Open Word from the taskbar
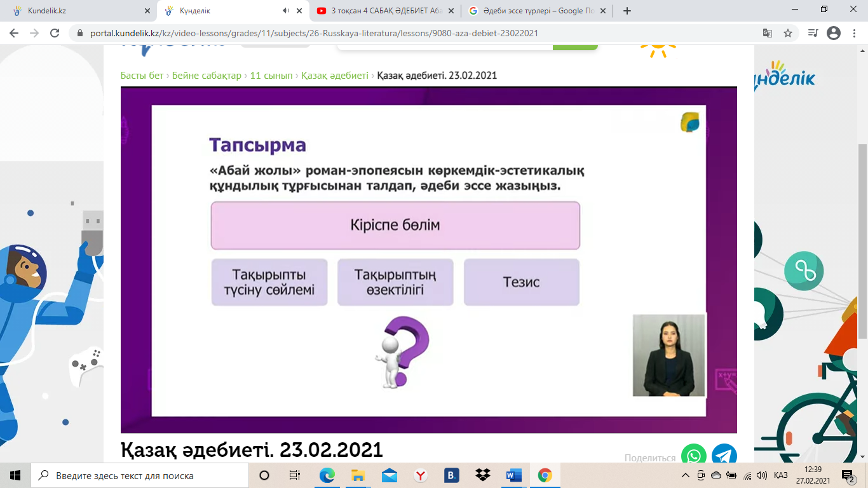The width and height of the screenshot is (868, 488). 513,475
